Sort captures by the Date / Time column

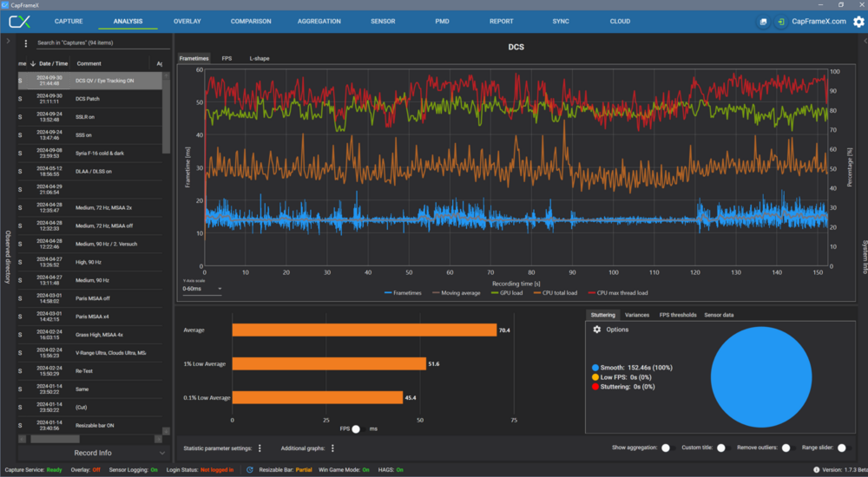coord(52,63)
